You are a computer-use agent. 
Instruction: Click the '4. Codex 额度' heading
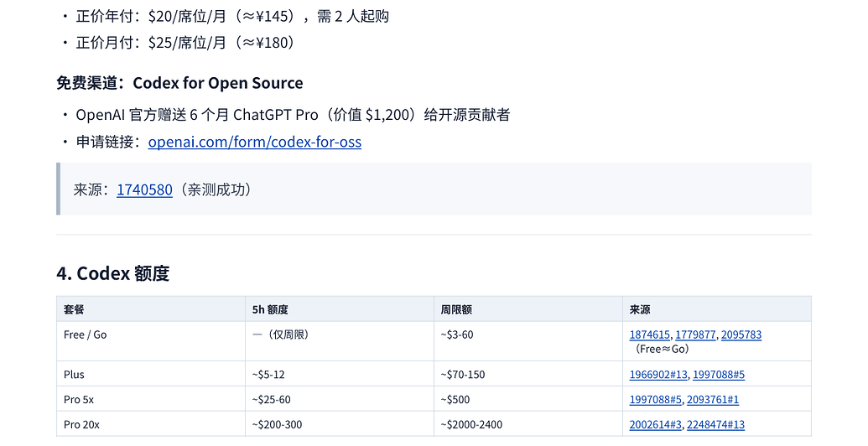tap(113, 273)
